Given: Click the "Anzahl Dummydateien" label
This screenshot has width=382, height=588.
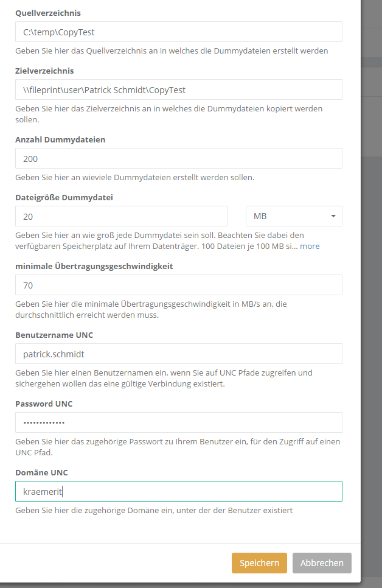Looking at the screenshot, I should coord(60,139).
